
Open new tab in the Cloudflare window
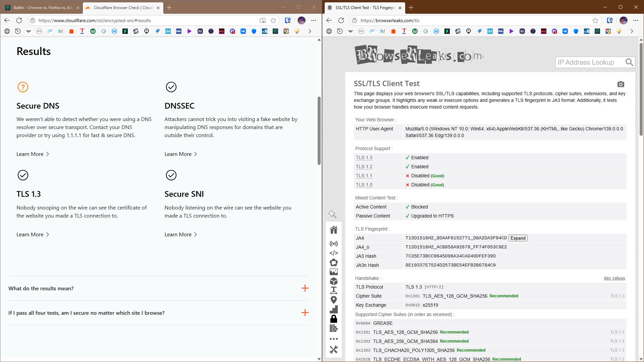pos(169,7)
